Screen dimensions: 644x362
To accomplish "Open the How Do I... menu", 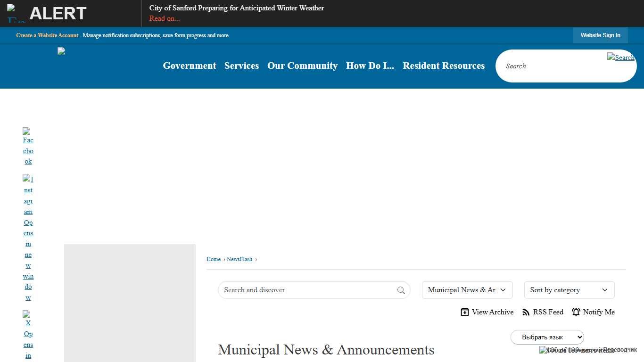I will click(370, 66).
